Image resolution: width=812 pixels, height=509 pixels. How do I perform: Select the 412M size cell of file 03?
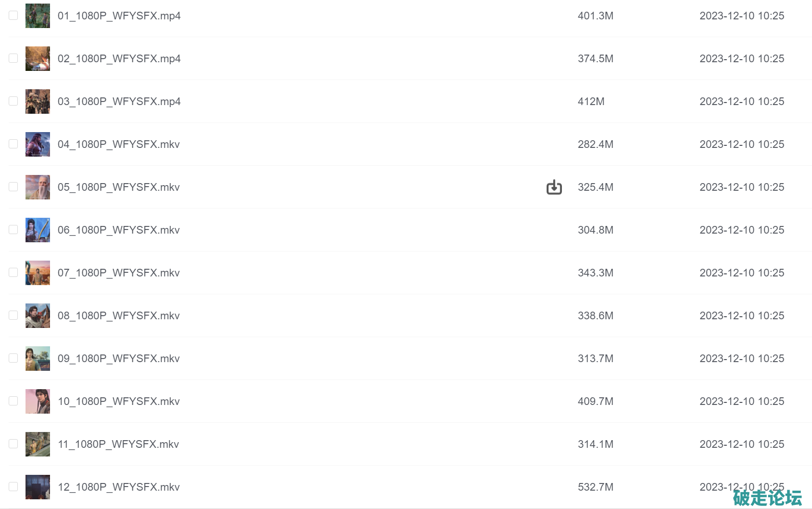click(x=591, y=101)
